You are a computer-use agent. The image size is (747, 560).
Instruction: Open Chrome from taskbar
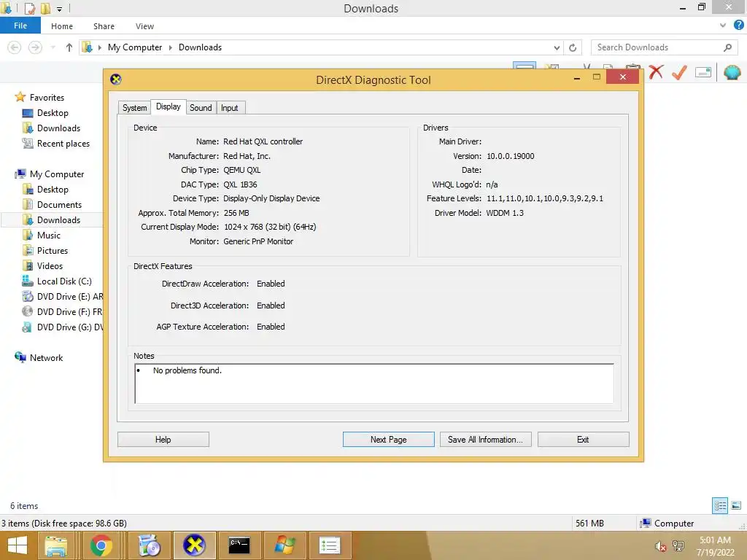click(101, 545)
